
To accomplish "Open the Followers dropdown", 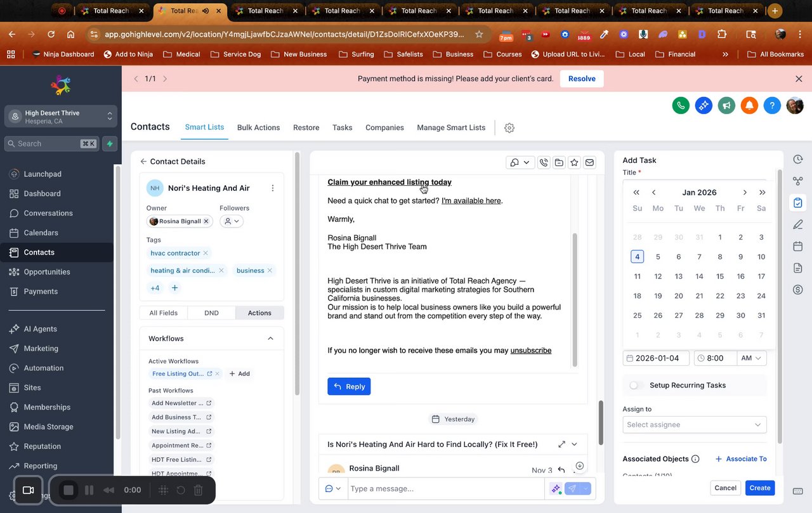I will [232, 221].
